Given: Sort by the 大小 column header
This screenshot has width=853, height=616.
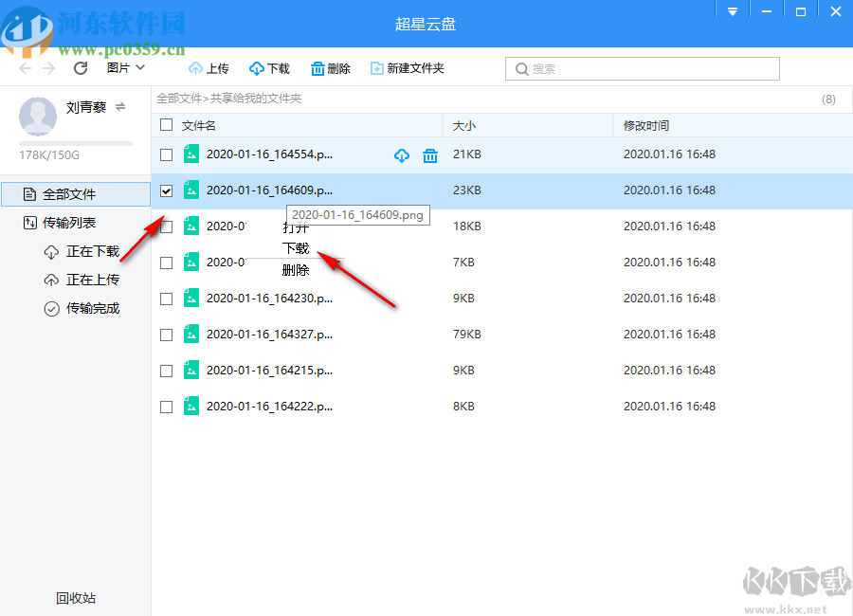Looking at the screenshot, I should point(464,126).
